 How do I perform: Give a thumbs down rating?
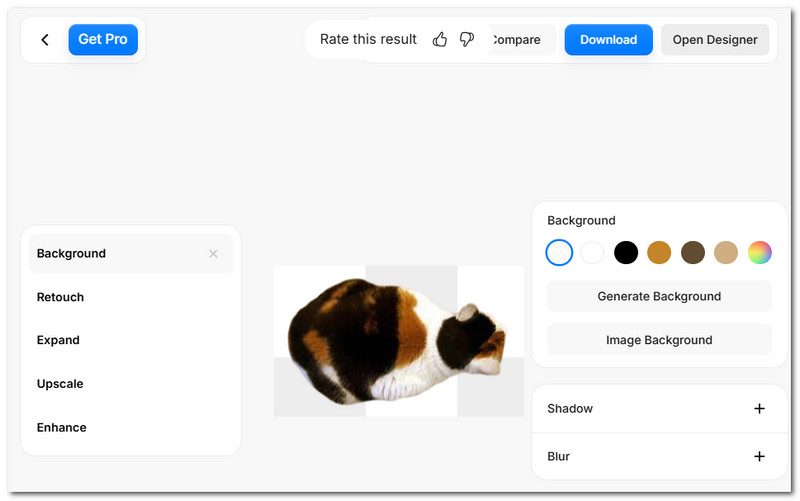(x=466, y=39)
